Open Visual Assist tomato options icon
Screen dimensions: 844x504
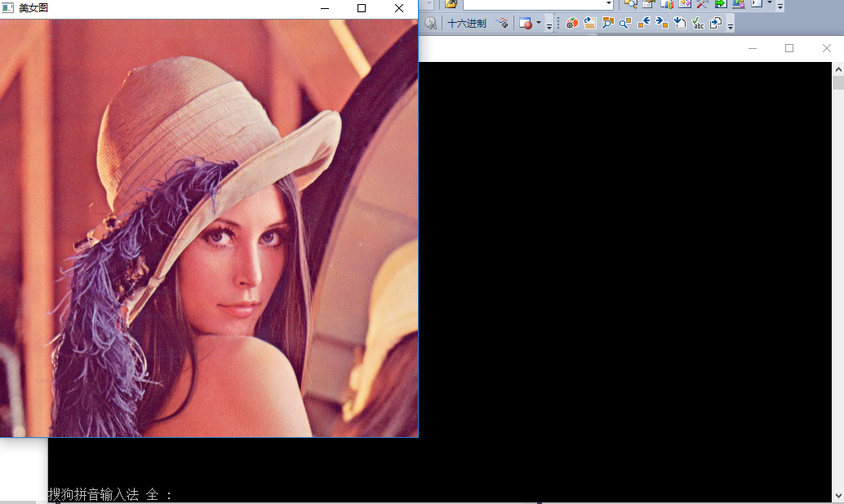pyautogui.click(x=572, y=23)
